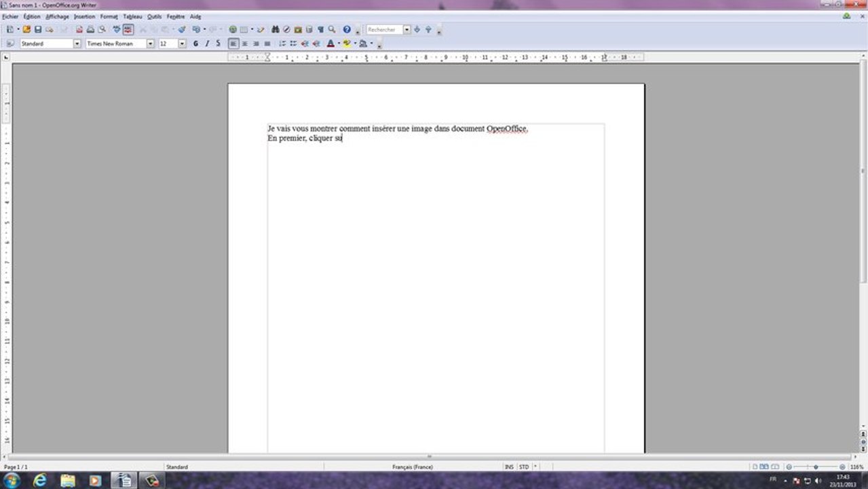Screen dimensions: 868x489
Task: Find previous with the up arrow icon
Action: [428, 30]
